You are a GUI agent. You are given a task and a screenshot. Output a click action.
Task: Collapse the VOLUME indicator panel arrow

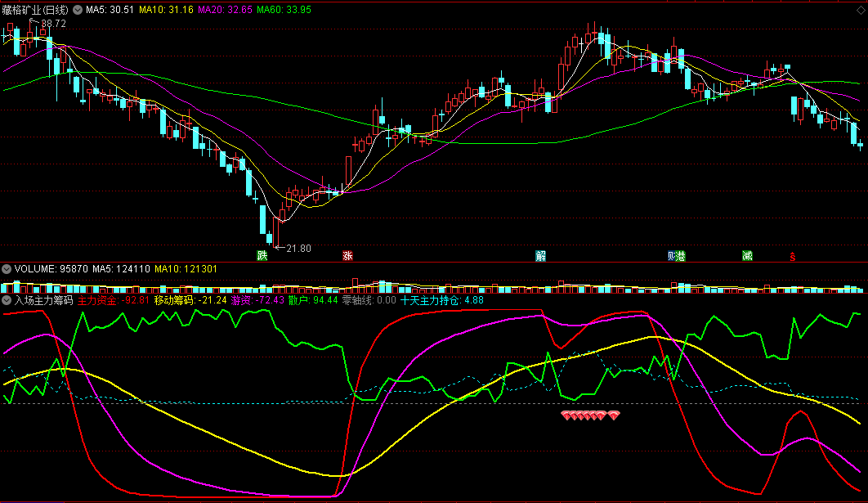coord(7,269)
